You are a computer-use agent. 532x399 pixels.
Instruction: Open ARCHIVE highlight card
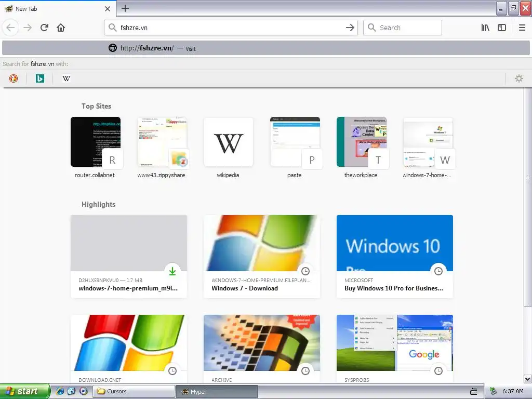tap(262, 350)
